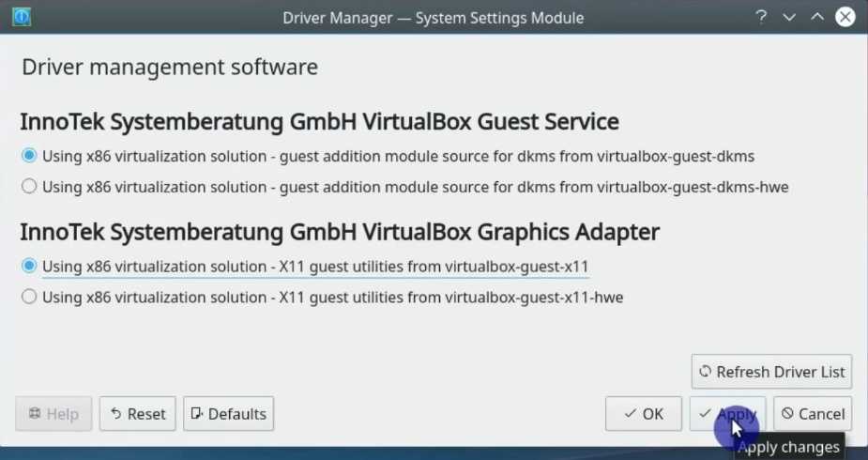The height and width of the screenshot is (460, 868).
Task: Click the greyed-out Help button
Action: click(53, 414)
